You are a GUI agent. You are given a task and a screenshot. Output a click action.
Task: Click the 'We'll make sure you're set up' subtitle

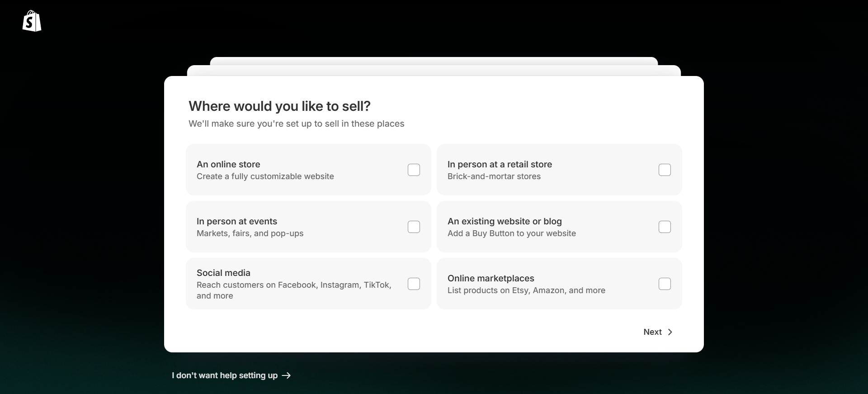pos(296,124)
